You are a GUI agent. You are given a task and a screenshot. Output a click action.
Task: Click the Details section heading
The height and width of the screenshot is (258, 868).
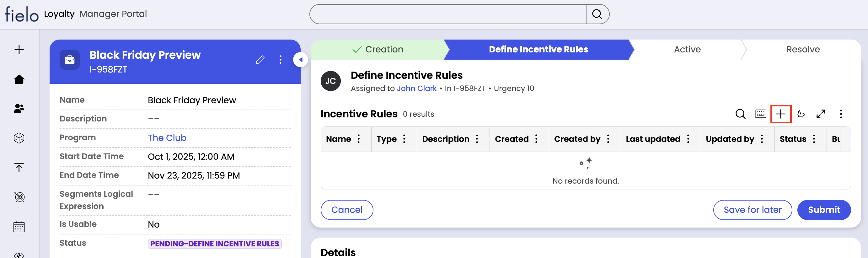coord(338,252)
